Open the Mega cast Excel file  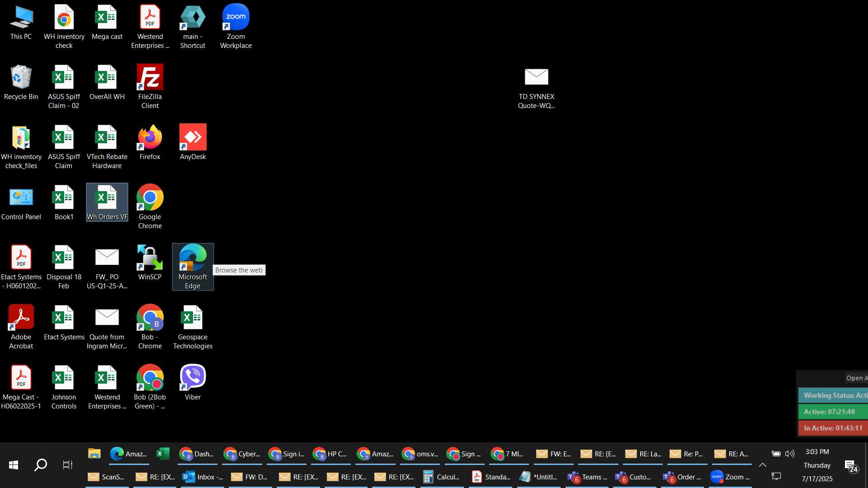107,23
